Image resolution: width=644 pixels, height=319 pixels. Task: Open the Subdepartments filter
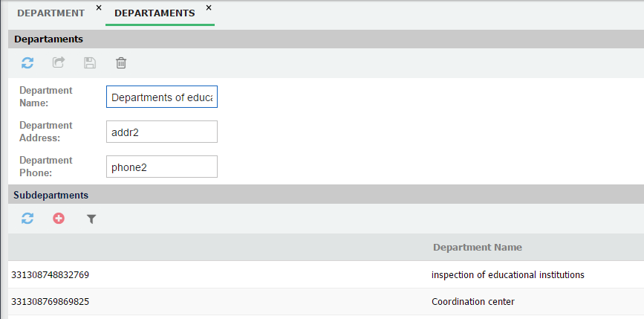point(91,219)
